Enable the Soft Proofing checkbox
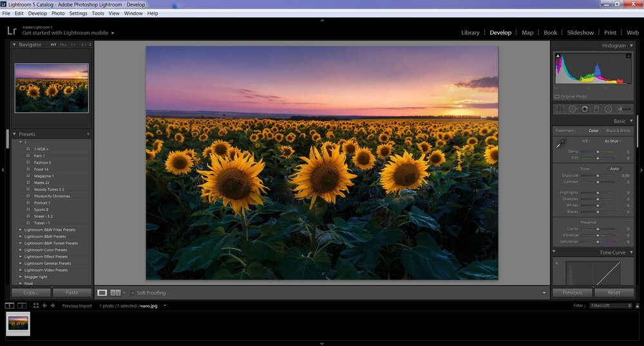 tap(133, 293)
